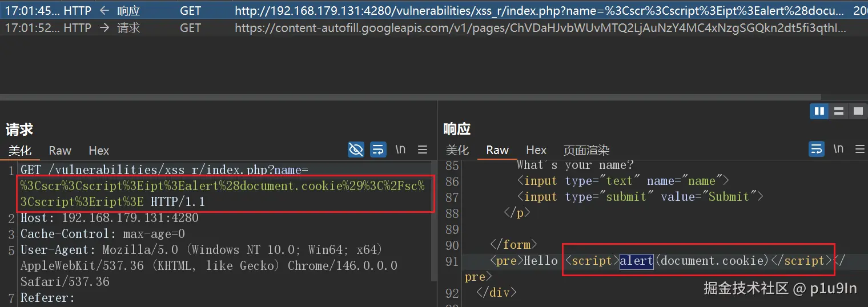Switch response view to Hex tab
This screenshot has height=307, width=868.
(x=536, y=150)
